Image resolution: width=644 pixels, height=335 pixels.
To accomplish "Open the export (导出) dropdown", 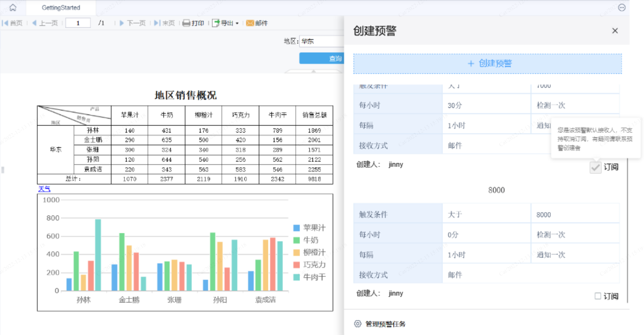I will tap(226, 23).
